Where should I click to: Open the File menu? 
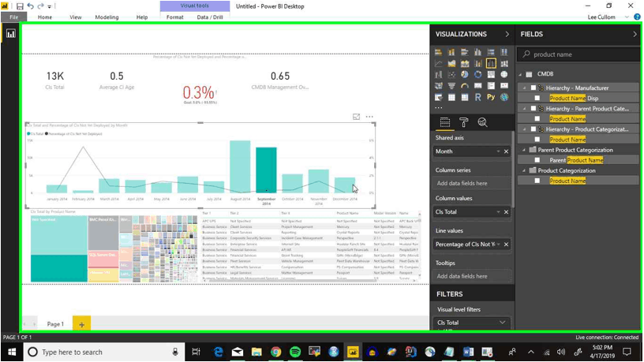14,17
